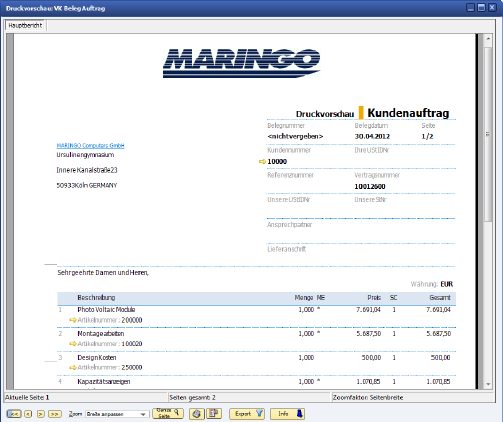Click arrow beside Artikelnummer 100020
The width and height of the screenshot is (503, 422).
coord(73,344)
